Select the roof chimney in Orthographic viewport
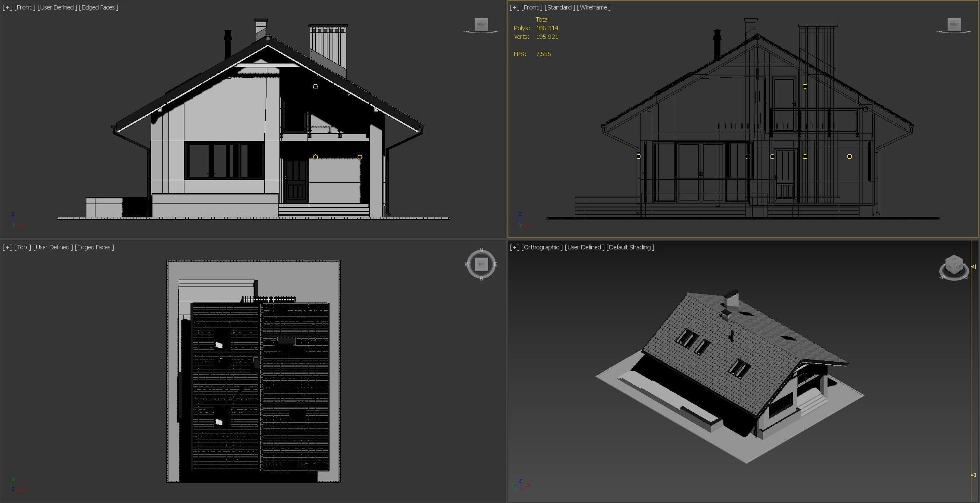Image resolution: width=980 pixels, height=503 pixels. (731, 299)
